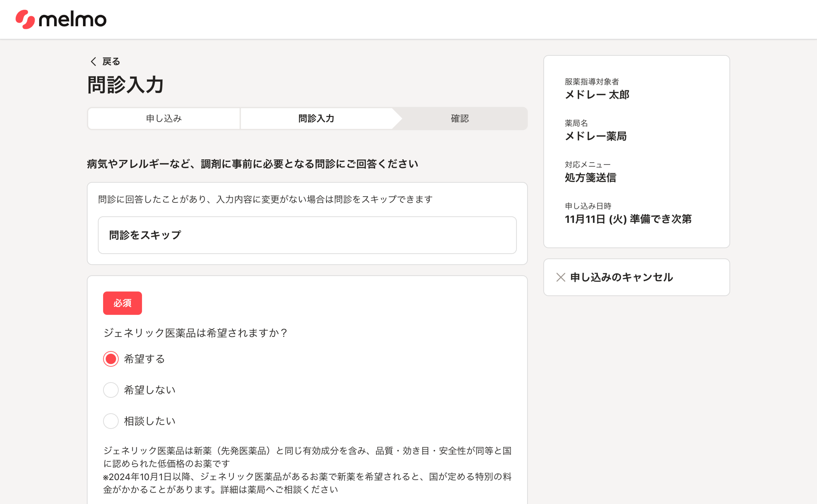The height and width of the screenshot is (504, 817).
Task: Go to the 申し込み step tab
Action: [163, 118]
